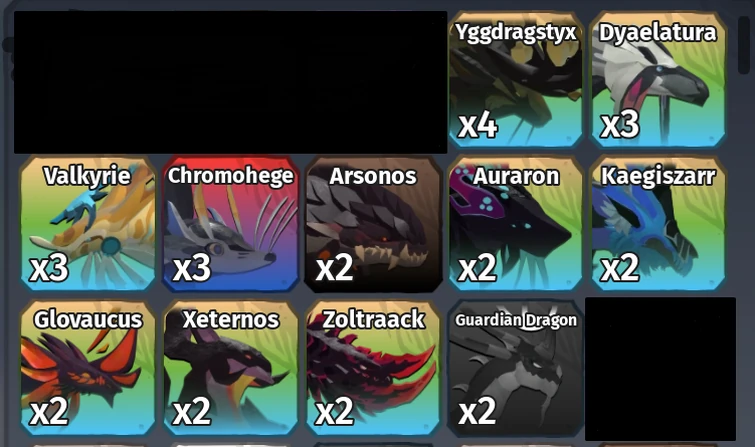
Task: Select the Yggdragstyx creature card
Action: pos(515,79)
